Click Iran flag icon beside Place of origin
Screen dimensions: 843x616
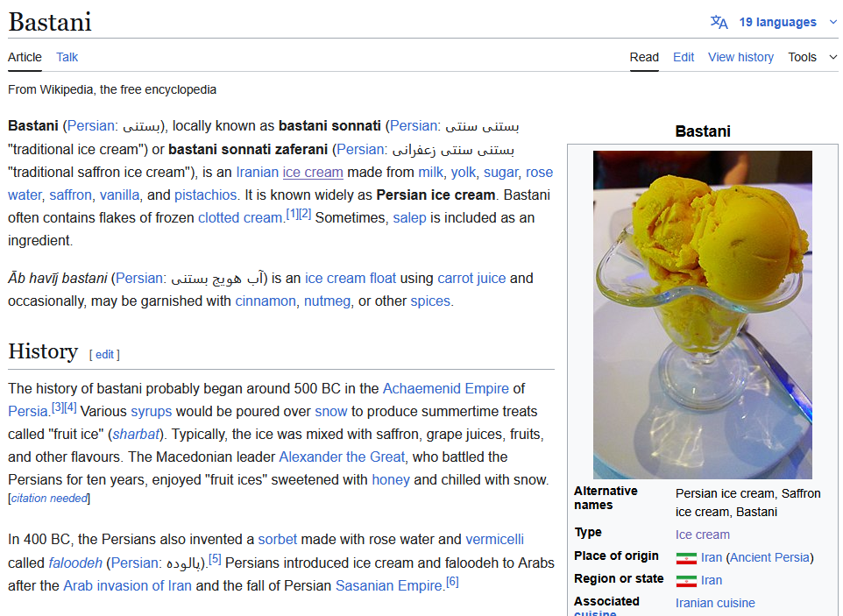tap(686, 558)
